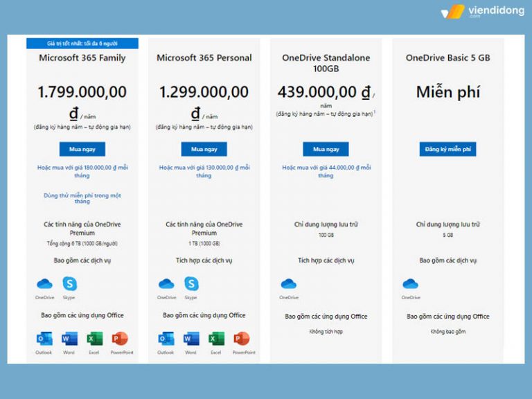Viewport: 532px width, 399px height.
Task: Click the 100 GB storage value
Action: [326, 235]
